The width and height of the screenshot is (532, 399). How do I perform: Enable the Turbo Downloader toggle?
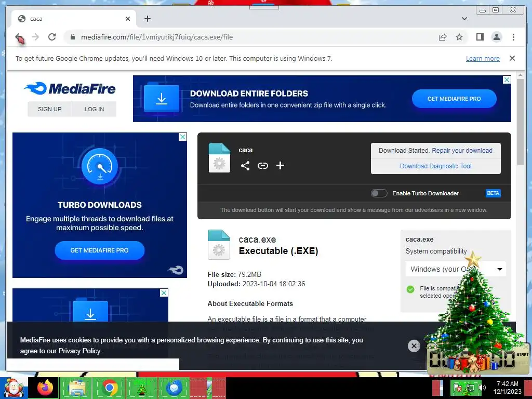point(379,193)
